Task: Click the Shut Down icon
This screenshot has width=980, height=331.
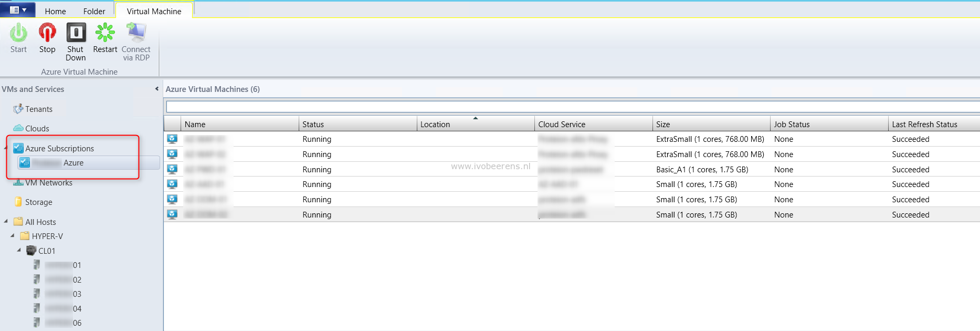Action: point(76,33)
